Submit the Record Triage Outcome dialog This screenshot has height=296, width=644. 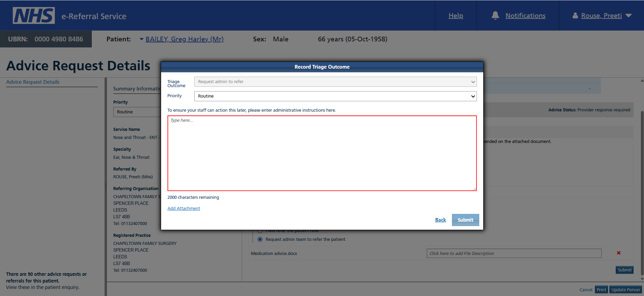click(465, 220)
